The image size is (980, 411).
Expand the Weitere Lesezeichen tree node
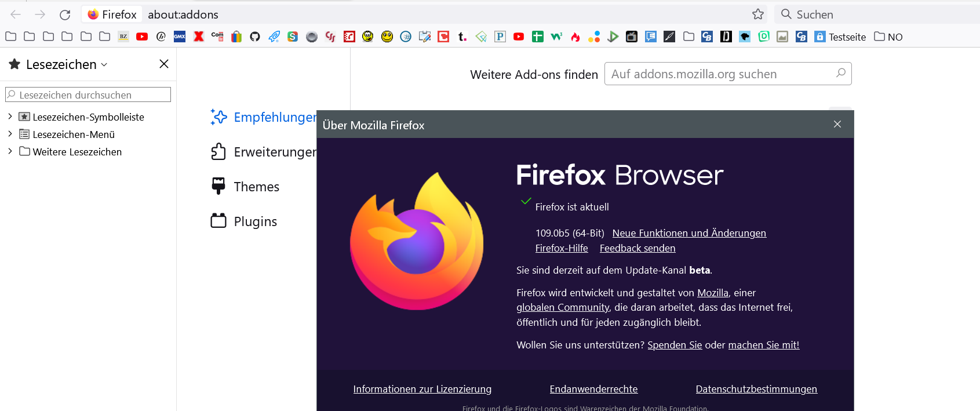coord(10,151)
